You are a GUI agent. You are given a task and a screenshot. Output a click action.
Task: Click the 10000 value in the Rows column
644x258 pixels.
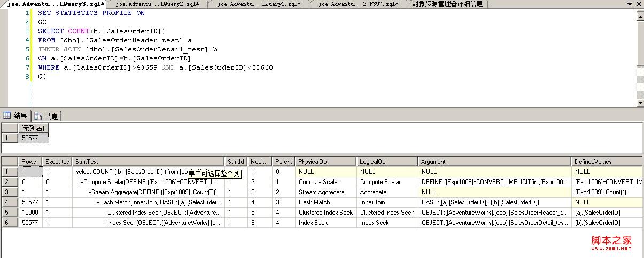(31, 213)
